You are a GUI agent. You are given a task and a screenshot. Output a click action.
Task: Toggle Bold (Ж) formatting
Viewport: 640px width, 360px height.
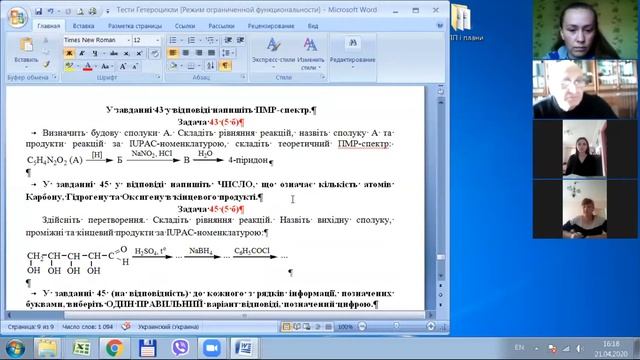[x=69, y=53]
